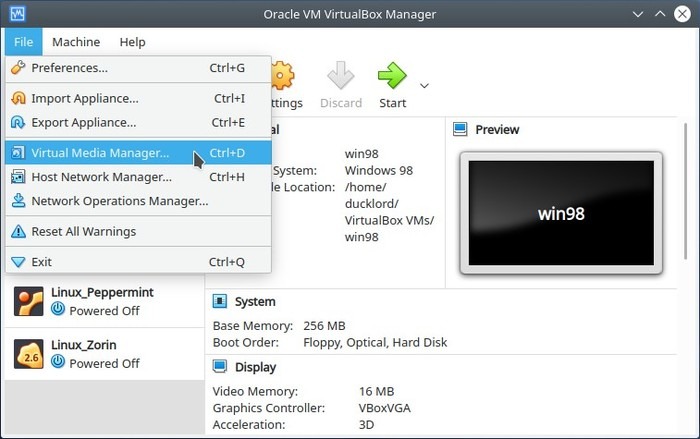Click Linux_Peppermint Powered Off status icon
The height and width of the screenshot is (439, 700).
(58, 309)
